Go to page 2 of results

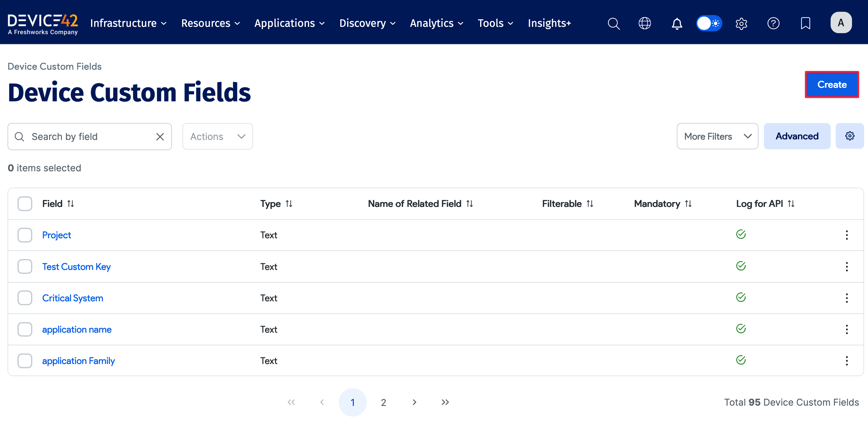tap(383, 402)
